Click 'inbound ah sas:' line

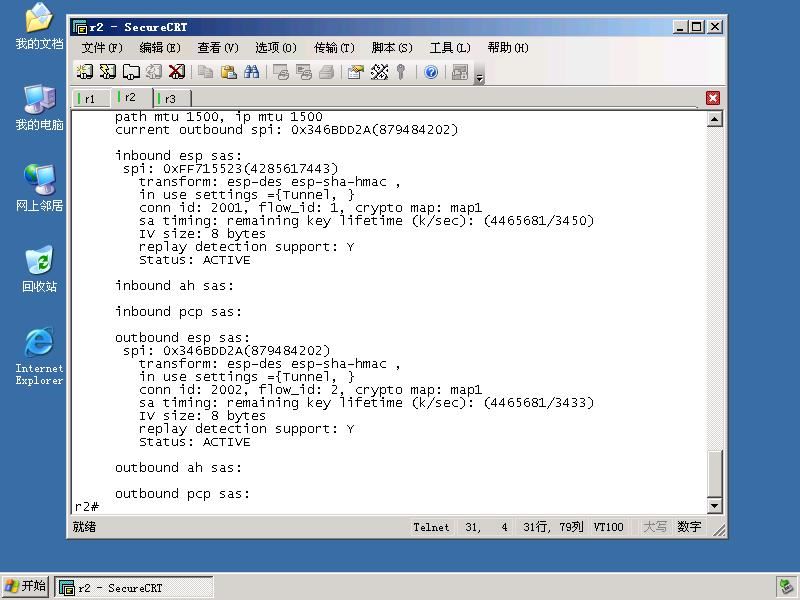pyautogui.click(x=174, y=286)
